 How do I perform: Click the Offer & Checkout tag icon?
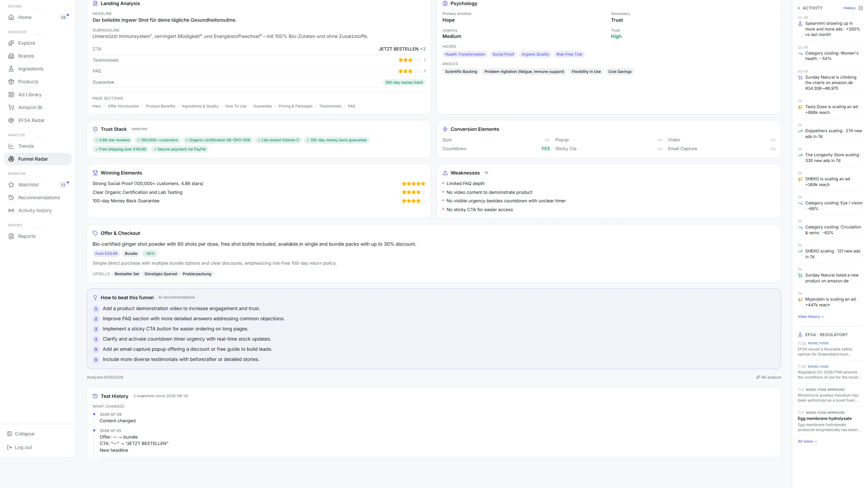click(95, 233)
